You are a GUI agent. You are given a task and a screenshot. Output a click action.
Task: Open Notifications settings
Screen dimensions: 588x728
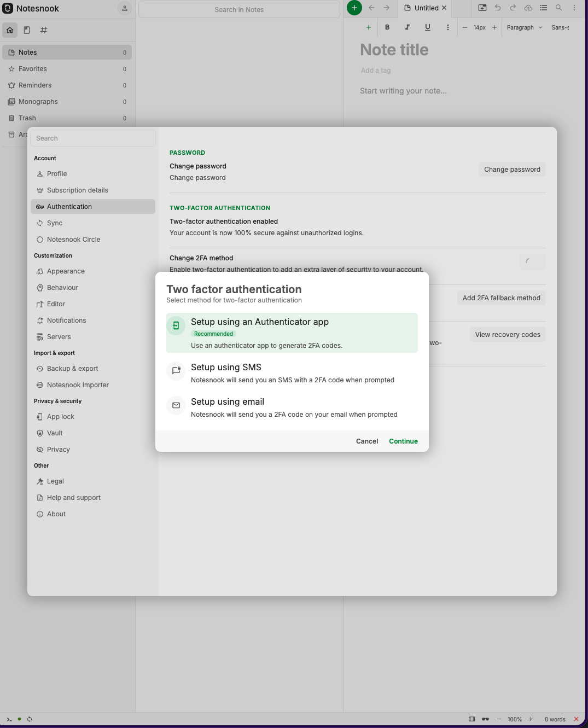pos(93,321)
